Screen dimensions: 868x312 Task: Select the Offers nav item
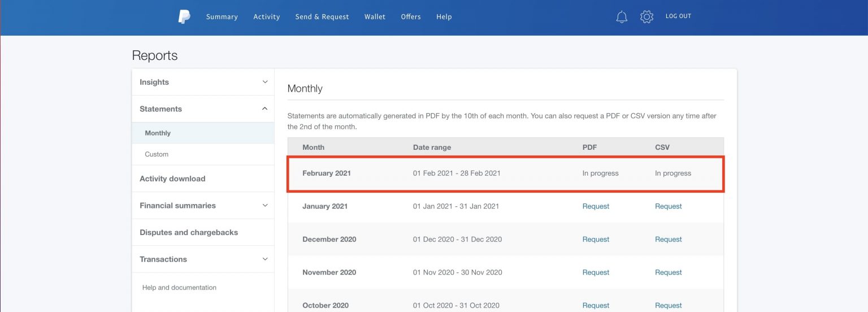pyautogui.click(x=411, y=17)
